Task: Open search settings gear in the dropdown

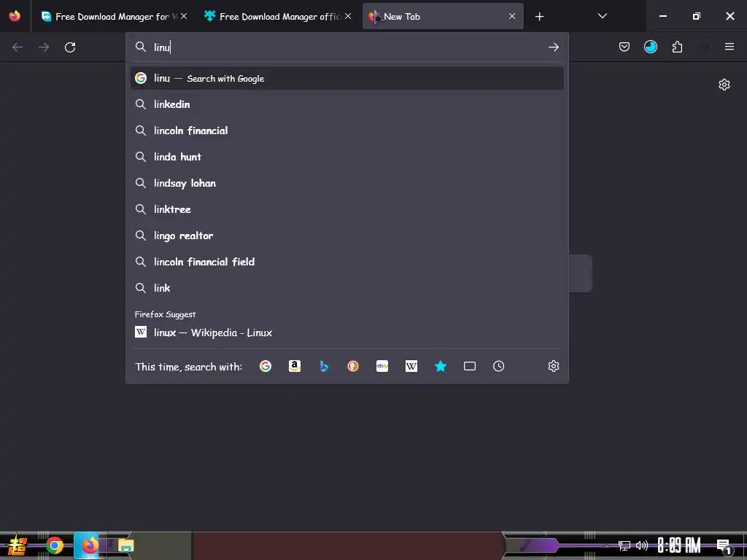Action: pyautogui.click(x=553, y=366)
